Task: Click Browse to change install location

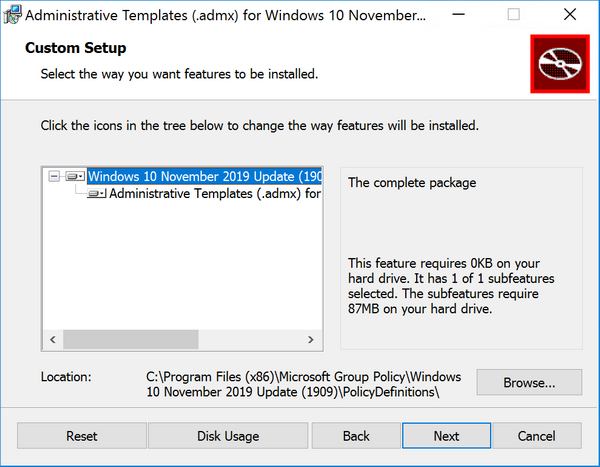Action: pos(529,381)
